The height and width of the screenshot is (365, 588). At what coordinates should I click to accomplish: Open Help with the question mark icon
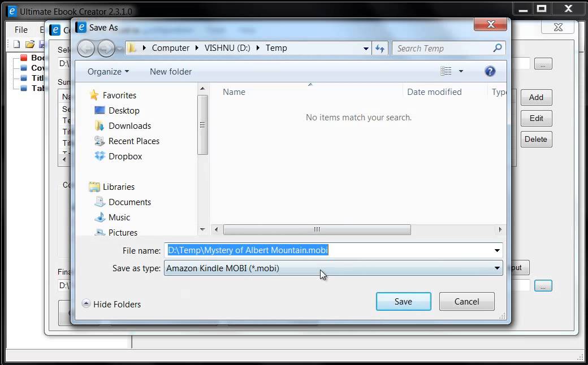(490, 71)
